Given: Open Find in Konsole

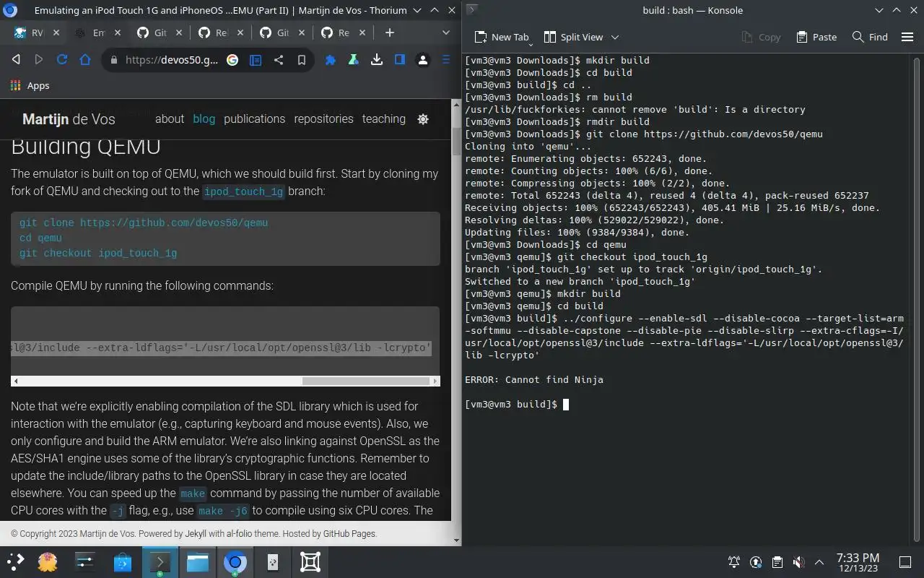Looking at the screenshot, I should [870, 37].
